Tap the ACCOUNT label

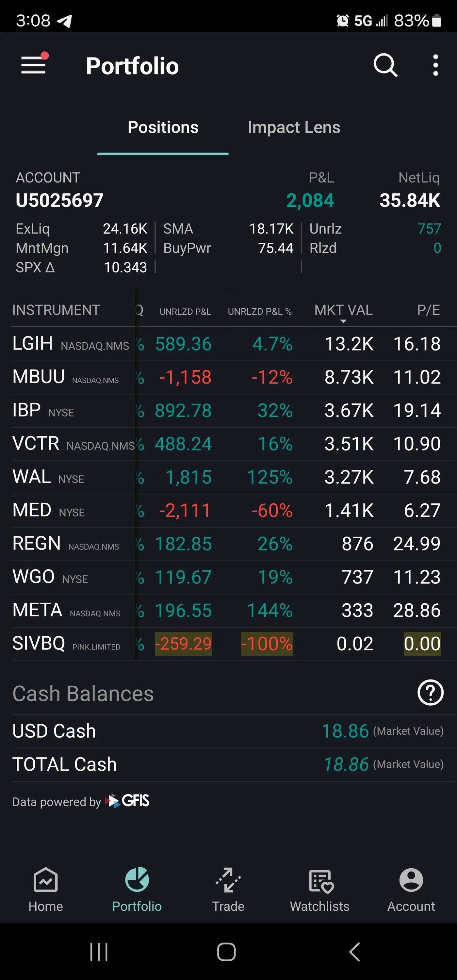(48, 178)
